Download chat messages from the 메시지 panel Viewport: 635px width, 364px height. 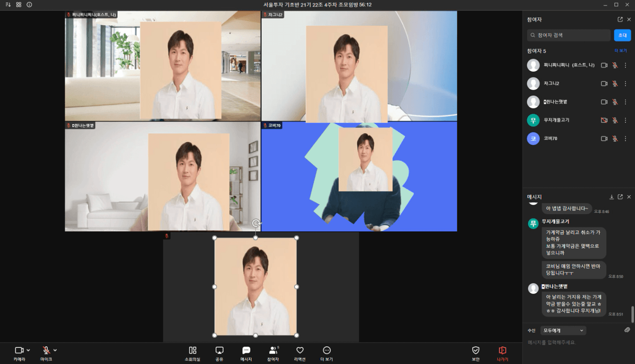pos(612,197)
